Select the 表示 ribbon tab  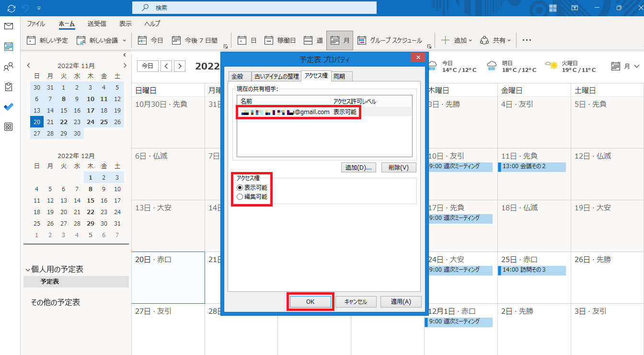(x=125, y=24)
